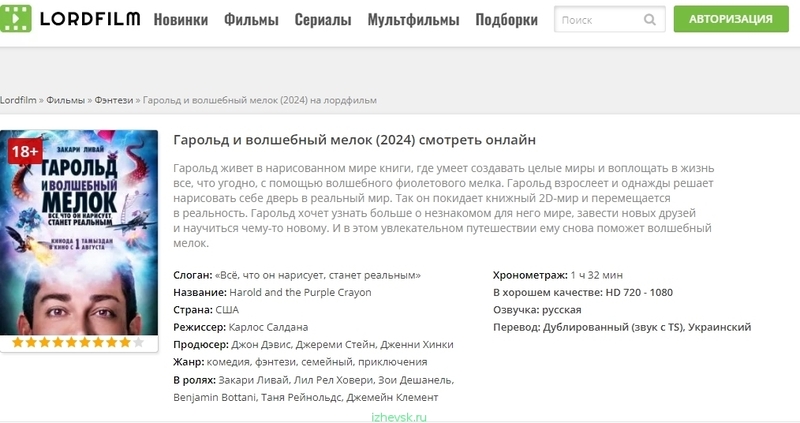Click the Перевод: Дублированный translation line
The image size is (800, 423).
pos(622,327)
